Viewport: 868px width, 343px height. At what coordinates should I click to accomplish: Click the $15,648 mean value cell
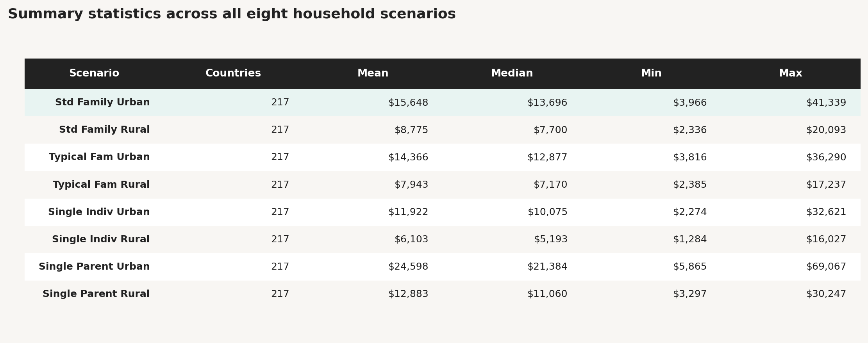click(x=408, y=103)
